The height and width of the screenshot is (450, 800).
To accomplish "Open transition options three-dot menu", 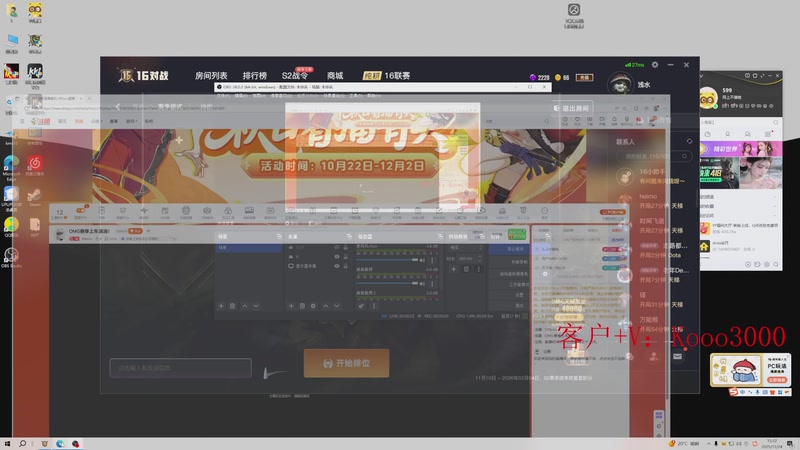I will point(478,269).
